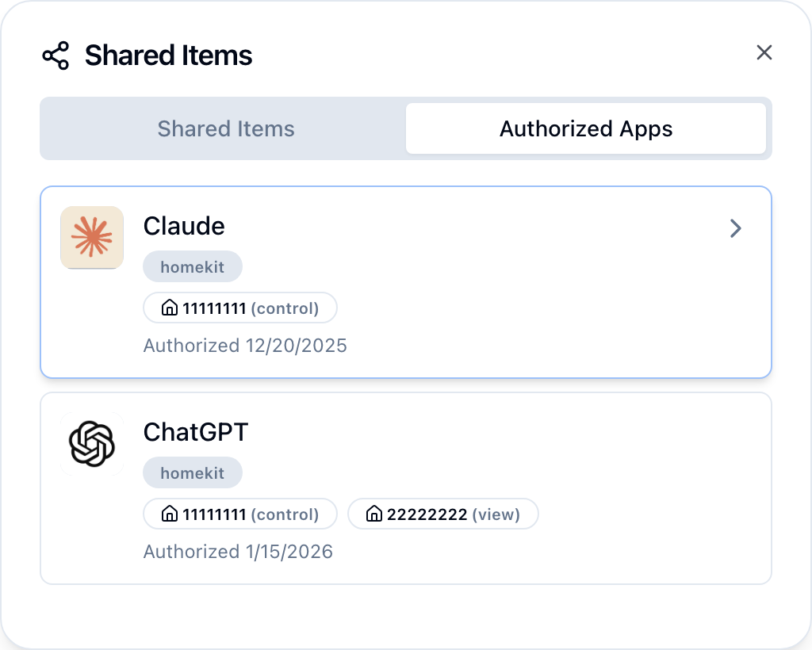Viewport: 812px width, 650px height.
Task: Click Authorized 1/15/2026 under ChatGPT
Action: (238, 552)
